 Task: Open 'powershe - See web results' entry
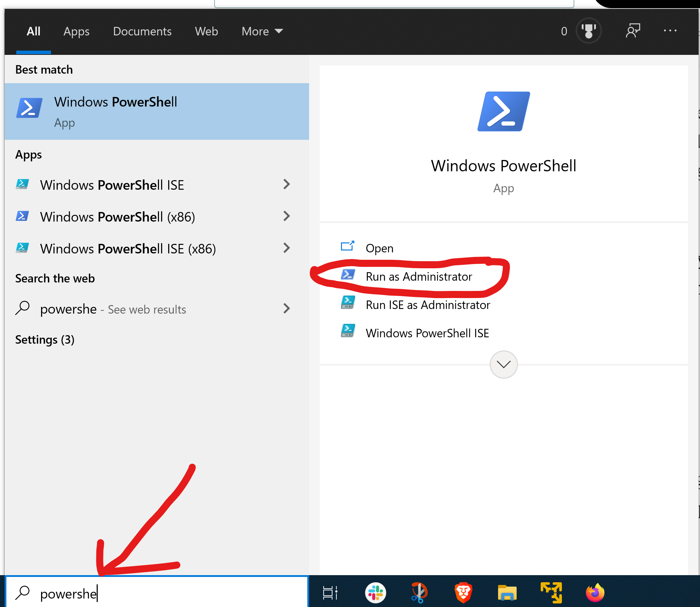[x=156, y=309]
